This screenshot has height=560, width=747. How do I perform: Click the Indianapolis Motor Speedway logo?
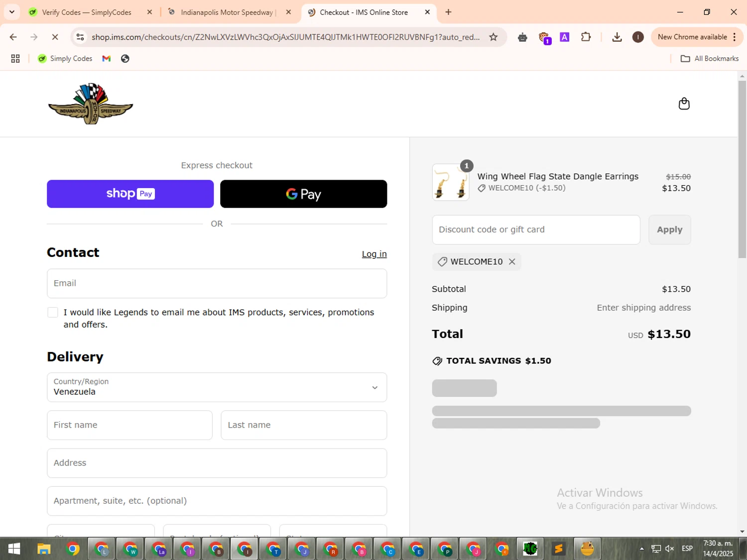pos(91,104)
